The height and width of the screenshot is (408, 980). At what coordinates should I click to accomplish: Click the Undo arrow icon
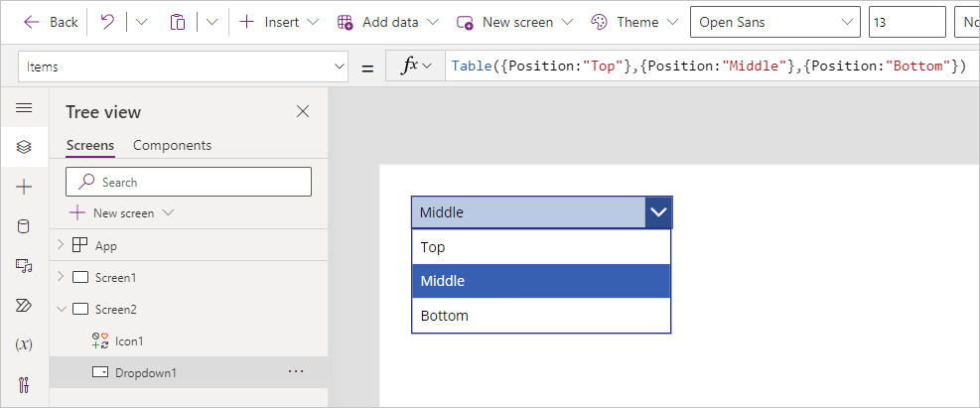click(x=106, y=22)
